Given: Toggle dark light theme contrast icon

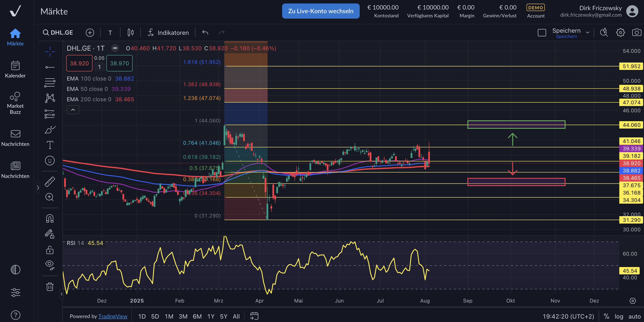Looking at the screenshot, I should [x=16, y=270].
